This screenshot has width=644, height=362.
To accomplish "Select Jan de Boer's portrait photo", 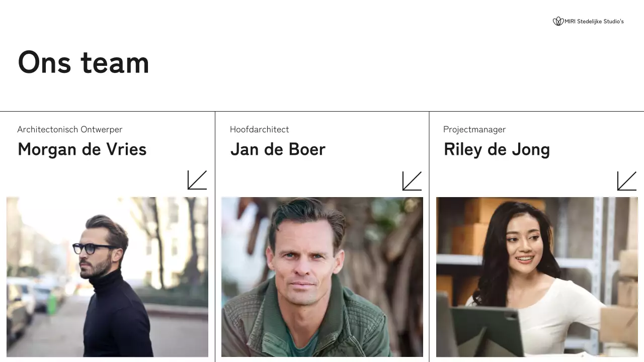I will [x=322, y=277].
